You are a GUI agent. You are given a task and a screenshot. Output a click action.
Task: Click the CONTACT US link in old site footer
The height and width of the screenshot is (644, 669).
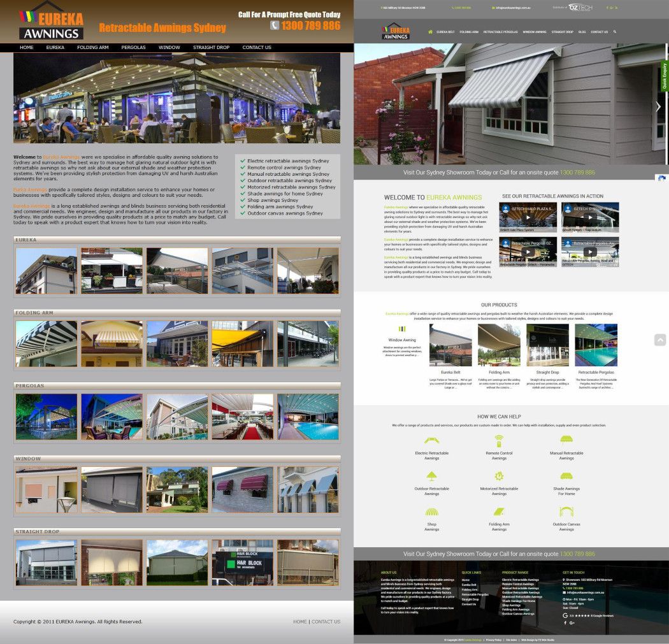tap(326, 622)
